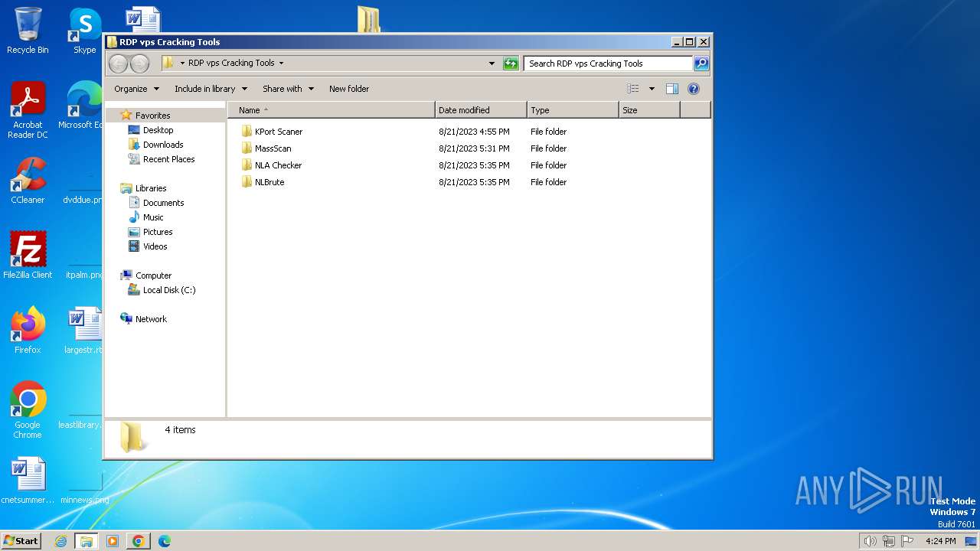The image size is (980, 551).
Task: Click the NLBrute date modified cell
Action: (474, 182)
